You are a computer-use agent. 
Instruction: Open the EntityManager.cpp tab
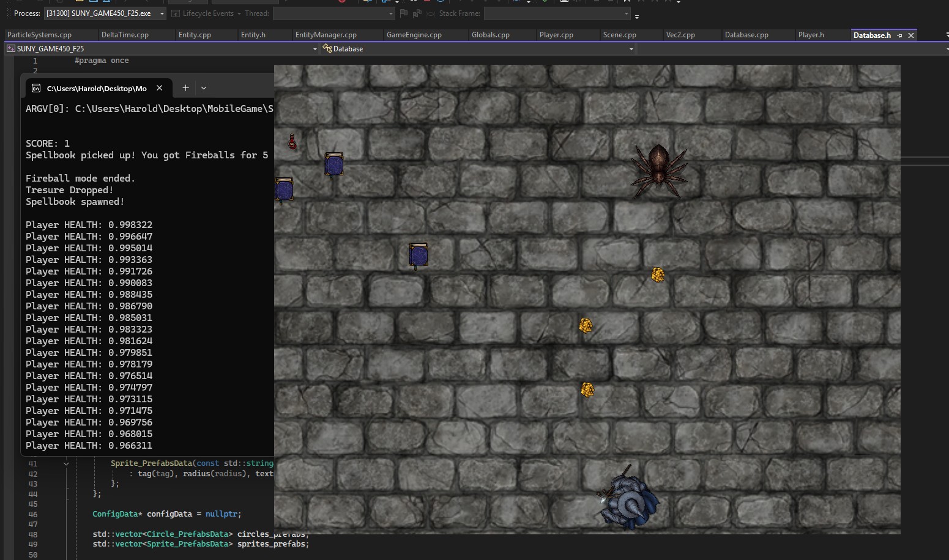pos(326,35)
